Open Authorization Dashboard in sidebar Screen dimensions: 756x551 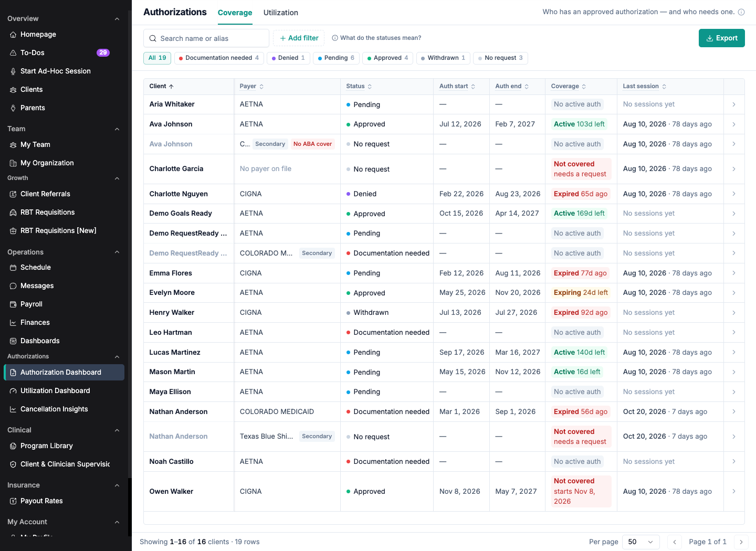(64, 373)
